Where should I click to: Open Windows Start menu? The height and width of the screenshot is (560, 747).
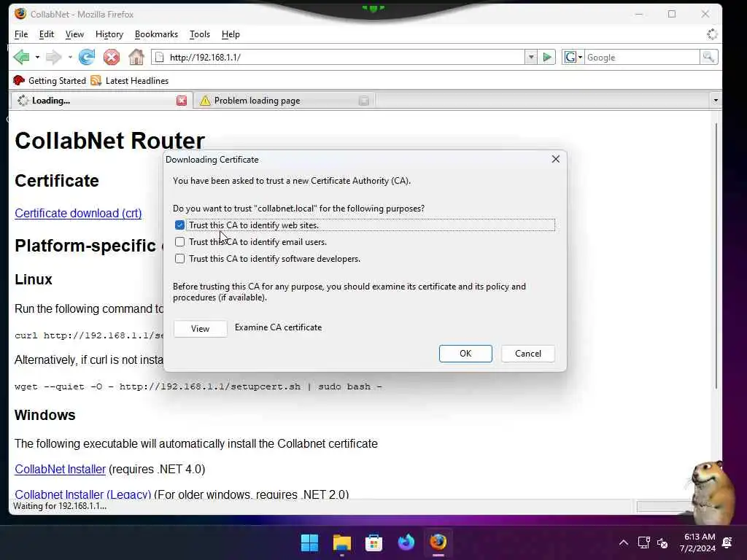pyautogui.click(x=309, y=542)
